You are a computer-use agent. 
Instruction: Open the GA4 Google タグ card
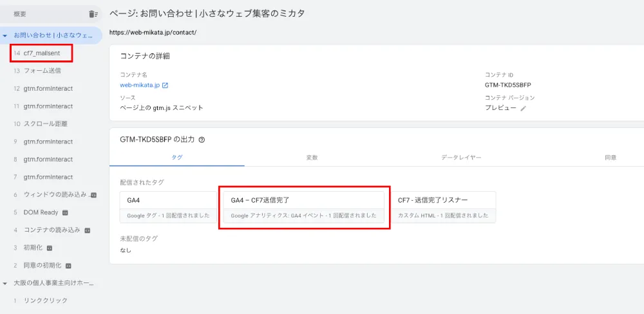(168, 207)
